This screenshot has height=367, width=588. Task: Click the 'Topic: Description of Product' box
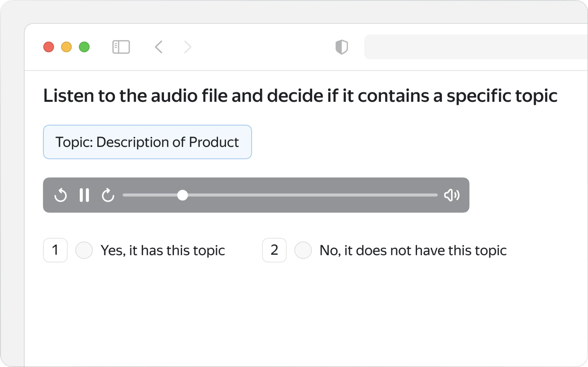tap(147, 142)
